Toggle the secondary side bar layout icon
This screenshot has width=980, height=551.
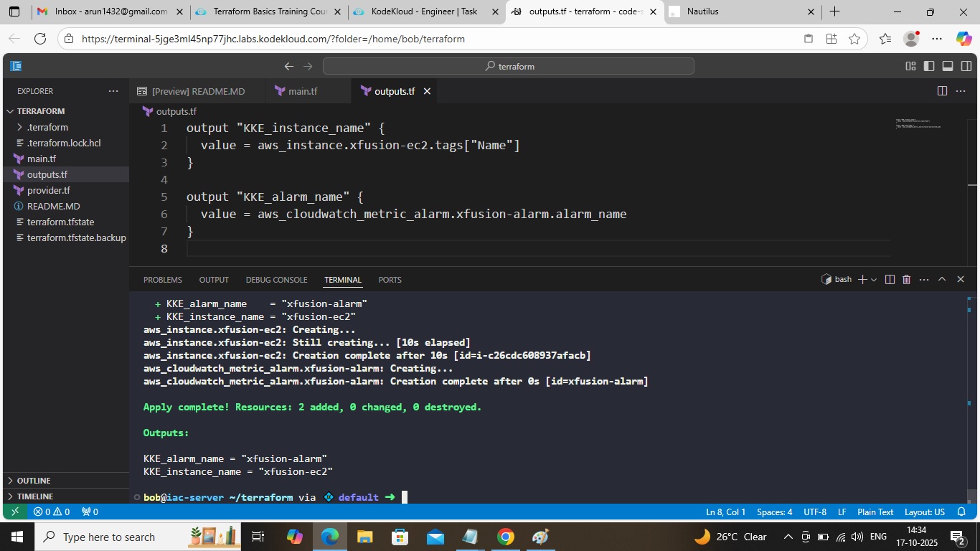(966, 66)
